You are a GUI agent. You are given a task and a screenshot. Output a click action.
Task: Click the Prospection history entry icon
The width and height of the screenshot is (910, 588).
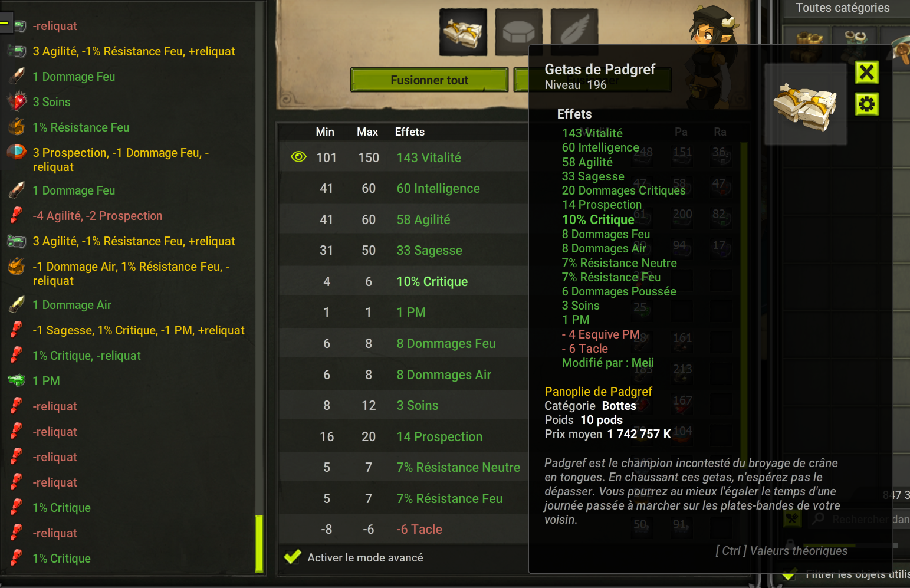coord(17,152)
